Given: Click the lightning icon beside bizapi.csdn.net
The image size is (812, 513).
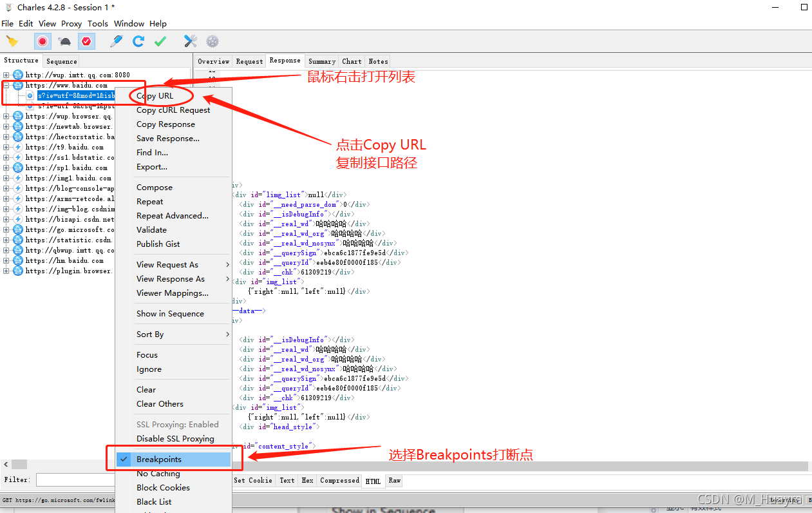Looking at the screenshot, I should click(18, 219).
